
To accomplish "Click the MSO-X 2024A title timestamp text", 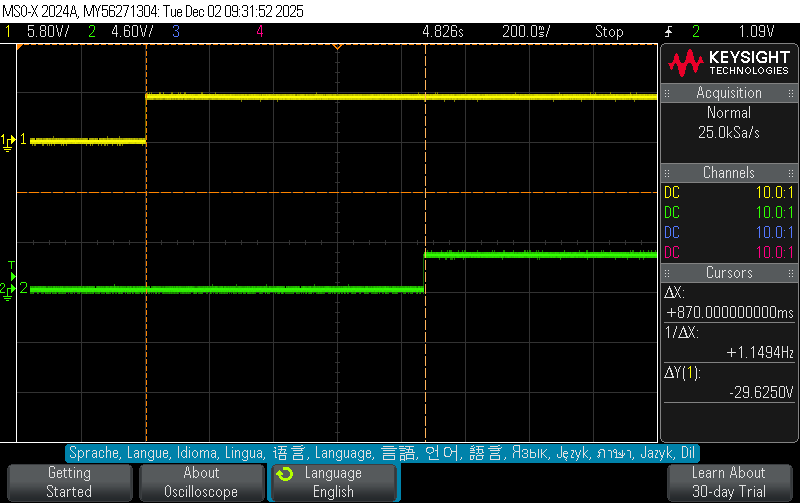I will click(153, 11).
